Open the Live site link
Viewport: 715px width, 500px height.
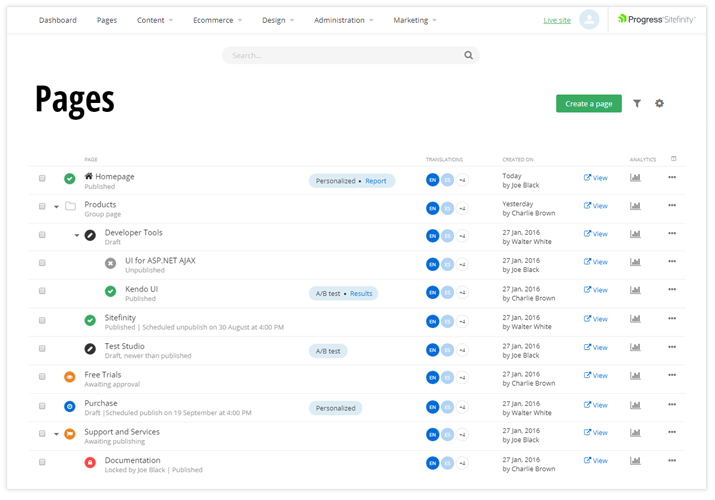tap(557, 20)
